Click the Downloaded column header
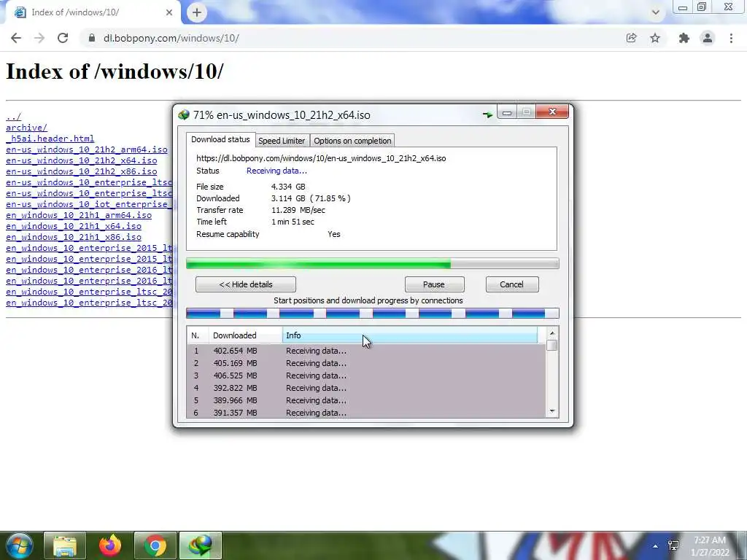747x560 pixels. (x=246, y=335)
